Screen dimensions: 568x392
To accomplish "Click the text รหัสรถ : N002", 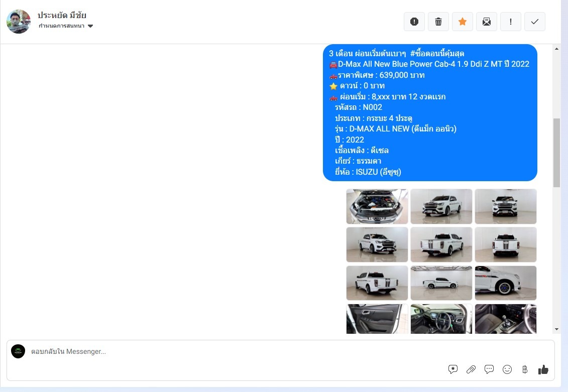I will [359, 107].
